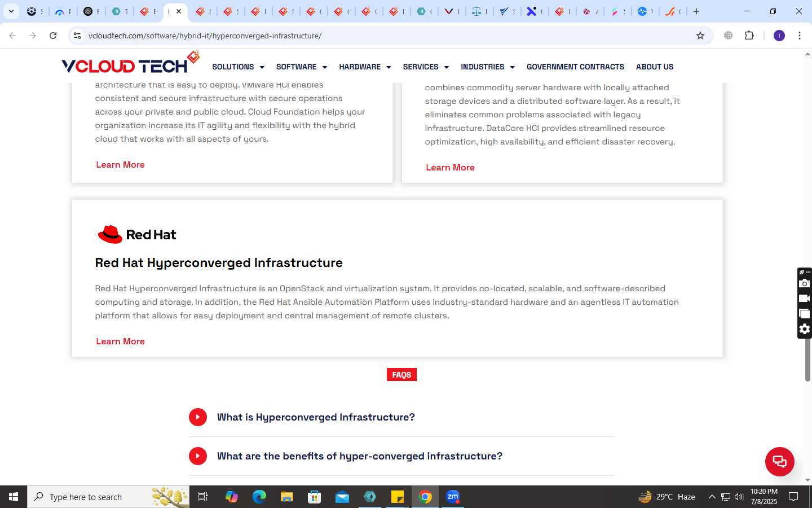Image resolution: width=812 pixels, height=508 pixels.
Task: Open the ABOUT US menu item
Action: (655, 67)
